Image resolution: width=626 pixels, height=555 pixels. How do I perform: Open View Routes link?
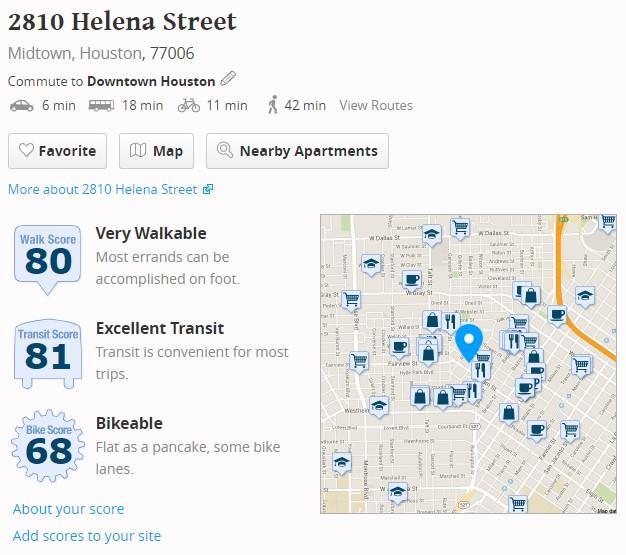click(376, 105)
